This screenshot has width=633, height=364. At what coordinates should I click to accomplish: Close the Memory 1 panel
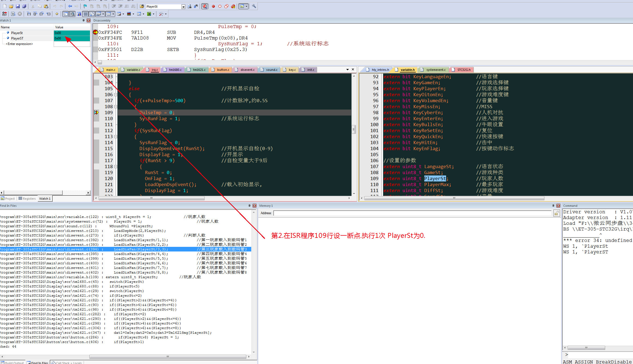(x=558, y=206)
